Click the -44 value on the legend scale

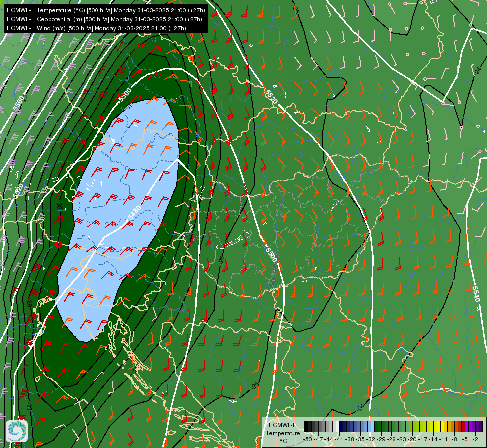329,439
